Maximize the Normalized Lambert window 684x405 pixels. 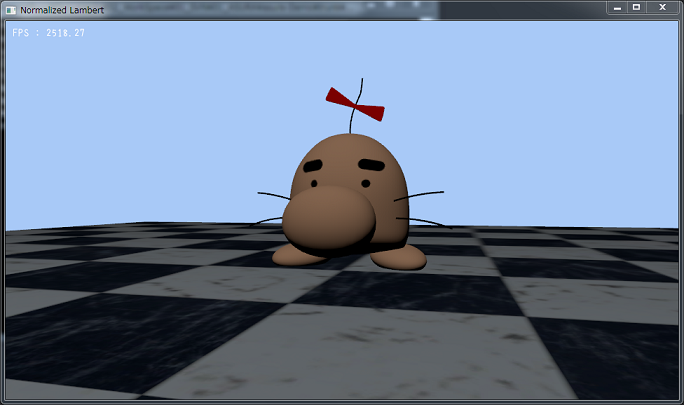(x=636, y=7)
